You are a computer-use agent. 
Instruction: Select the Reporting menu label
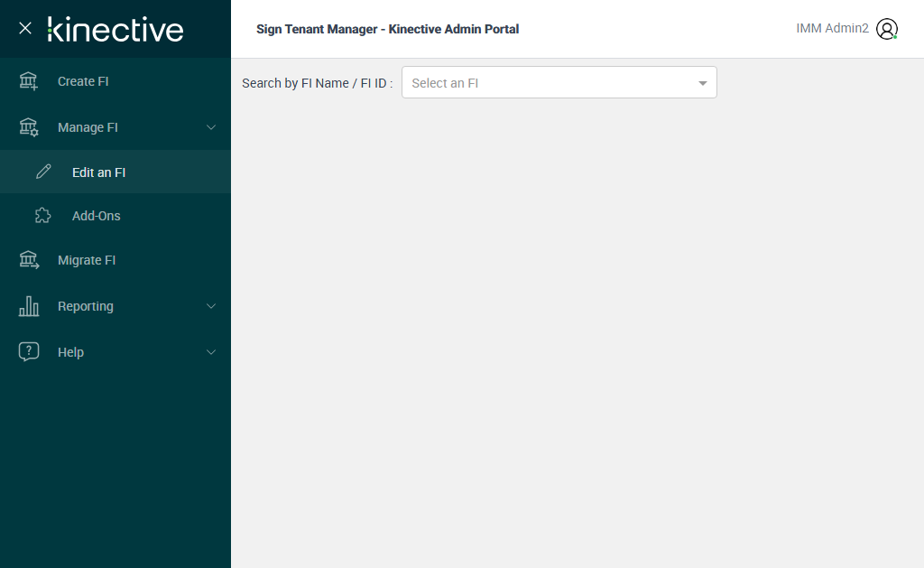86,306
